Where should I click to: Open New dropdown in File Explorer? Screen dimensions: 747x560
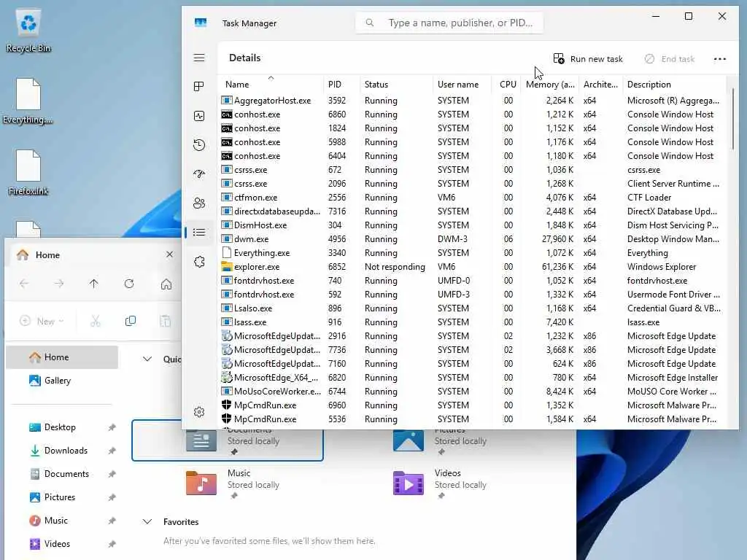(x=42, y=321)
